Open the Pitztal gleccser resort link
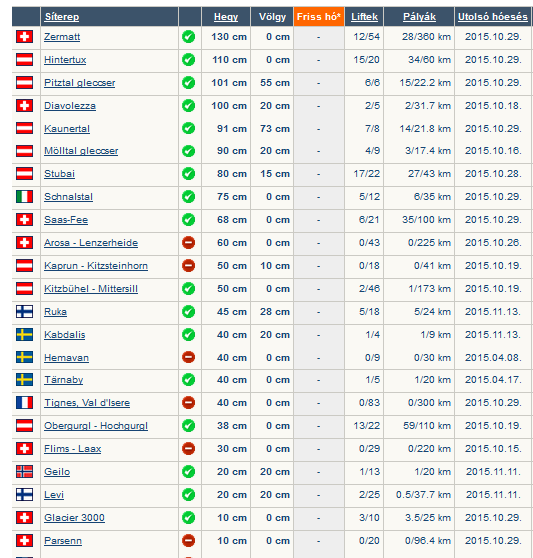 80,83
